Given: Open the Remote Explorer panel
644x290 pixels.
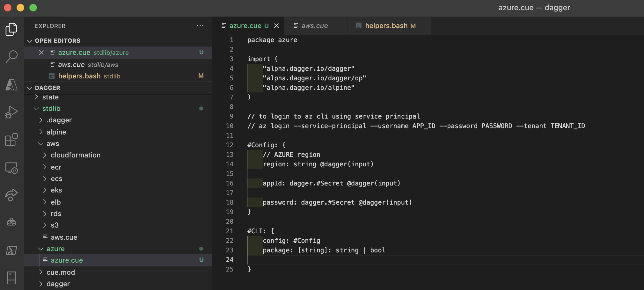Looking at the screenshot, I should coord(12,168).
